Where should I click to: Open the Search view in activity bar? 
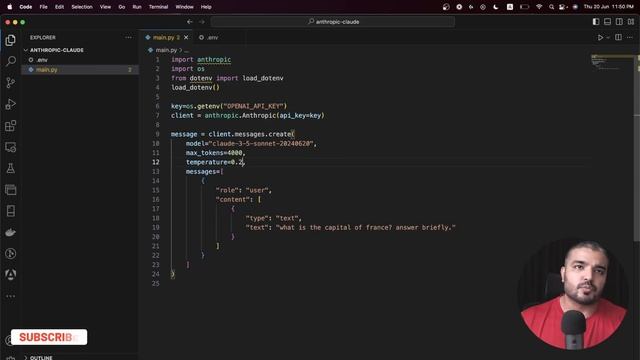[x=11, y=61]
